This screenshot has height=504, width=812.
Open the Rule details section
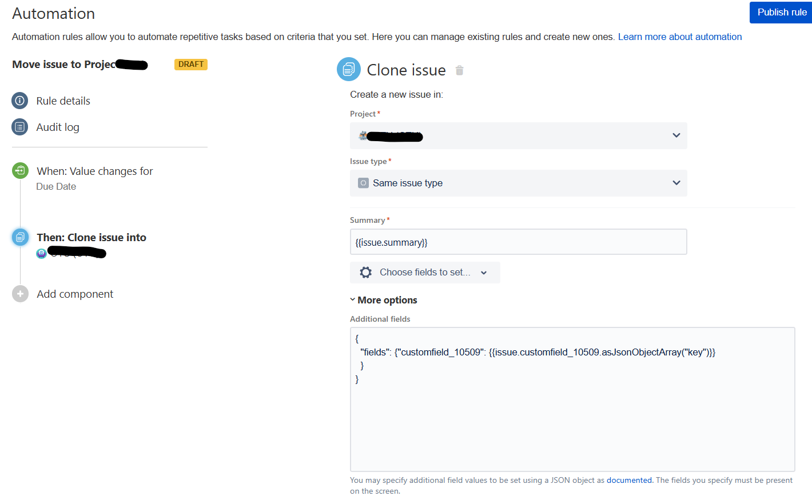click(x=63, y=101)
